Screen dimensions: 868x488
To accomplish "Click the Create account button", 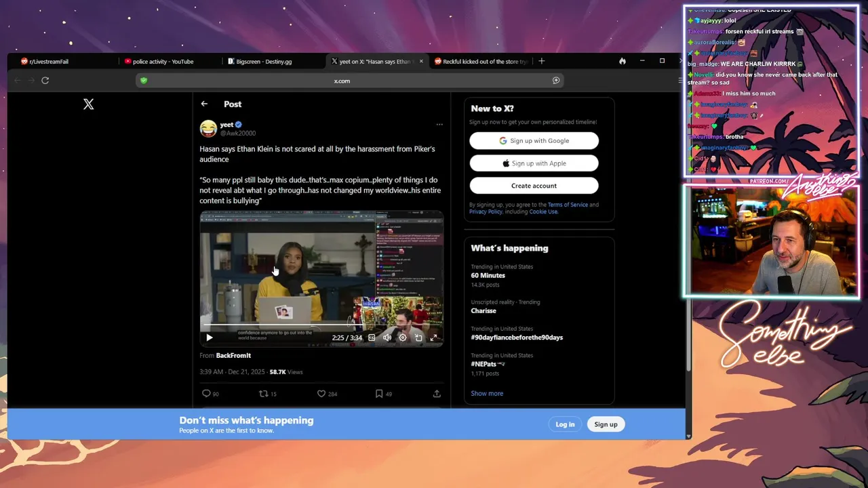I will [534, 186].
